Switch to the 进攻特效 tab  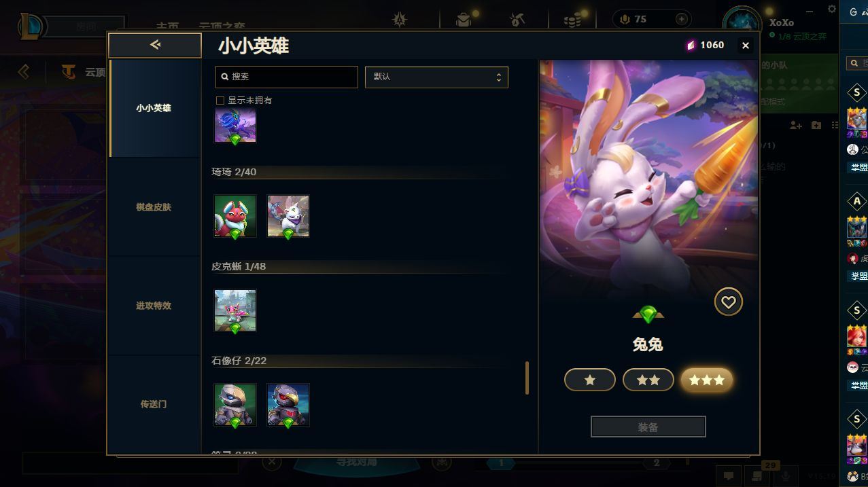click(155, 306)
